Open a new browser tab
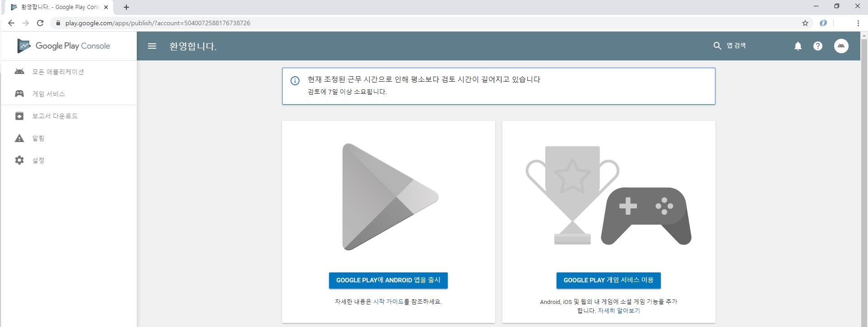 point(126,7)
